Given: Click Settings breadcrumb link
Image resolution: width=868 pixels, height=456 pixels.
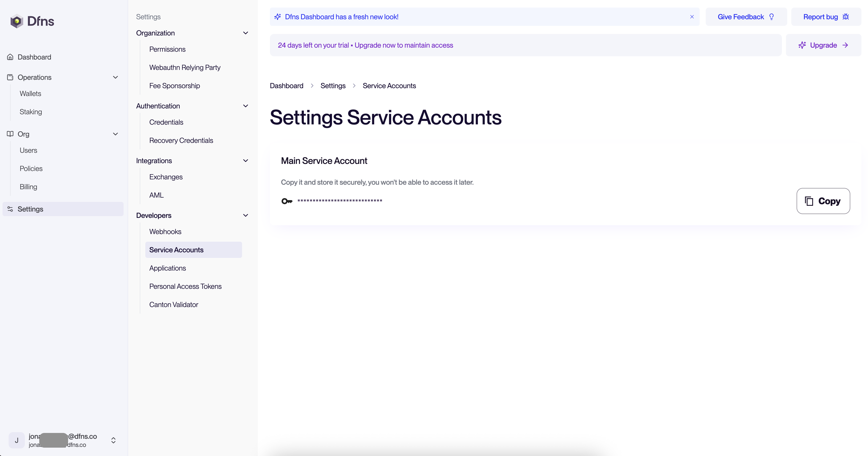Looking at the screenshot, I should point(332,86).
